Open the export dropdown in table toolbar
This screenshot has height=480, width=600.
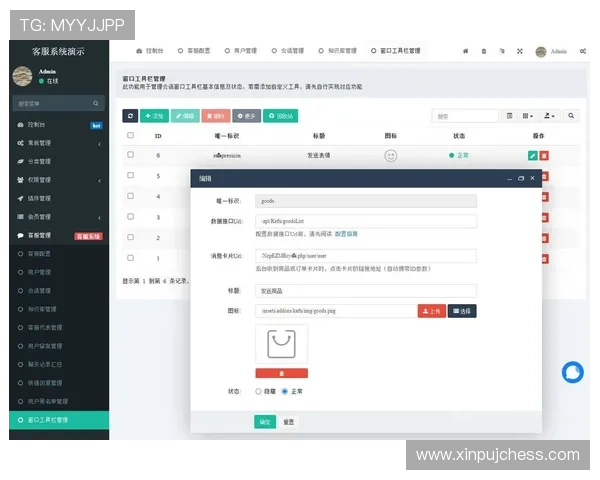pyautogui.click(x=549, y=116)
